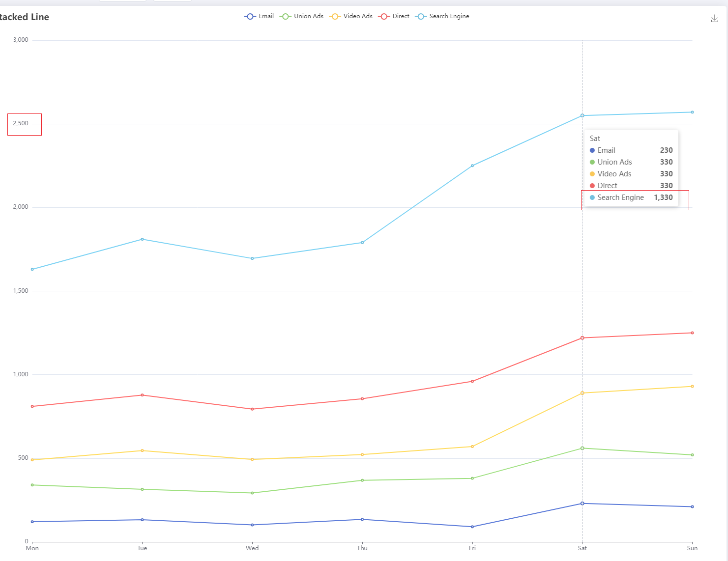This screenshot has width=728, height=561.
Task: Click the Stacked Line chart title
Action: coord(24,17)
